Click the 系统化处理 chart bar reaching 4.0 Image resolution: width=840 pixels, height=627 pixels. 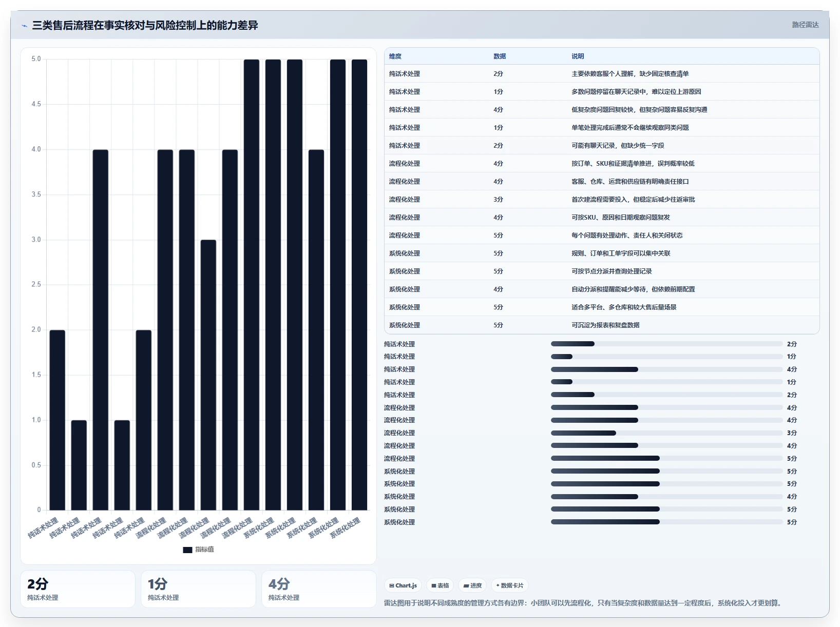tap(316, 329)
